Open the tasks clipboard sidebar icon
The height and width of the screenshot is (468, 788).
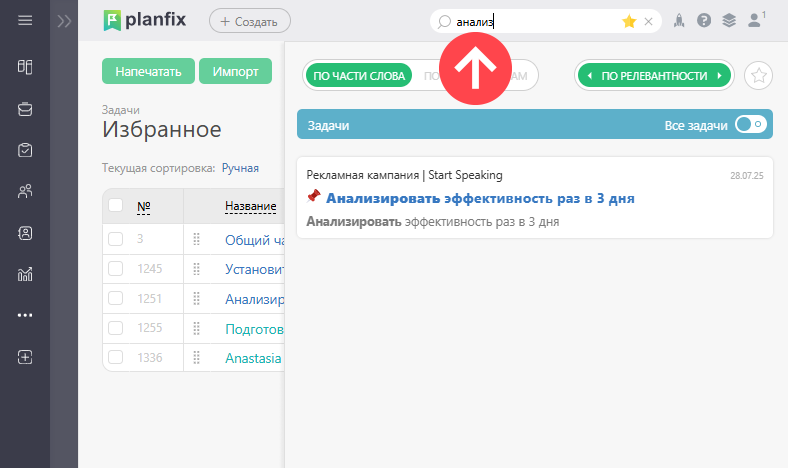point(25,150)
